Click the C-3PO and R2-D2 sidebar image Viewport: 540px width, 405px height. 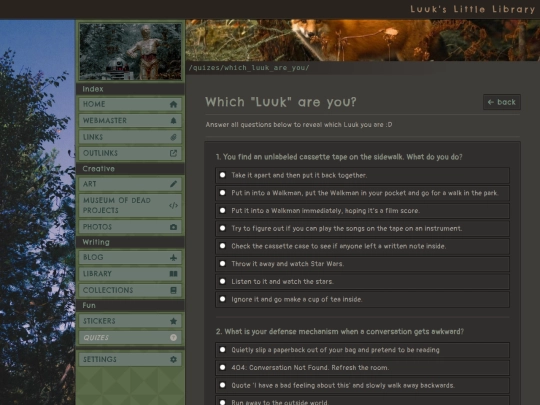pos(130,51)
